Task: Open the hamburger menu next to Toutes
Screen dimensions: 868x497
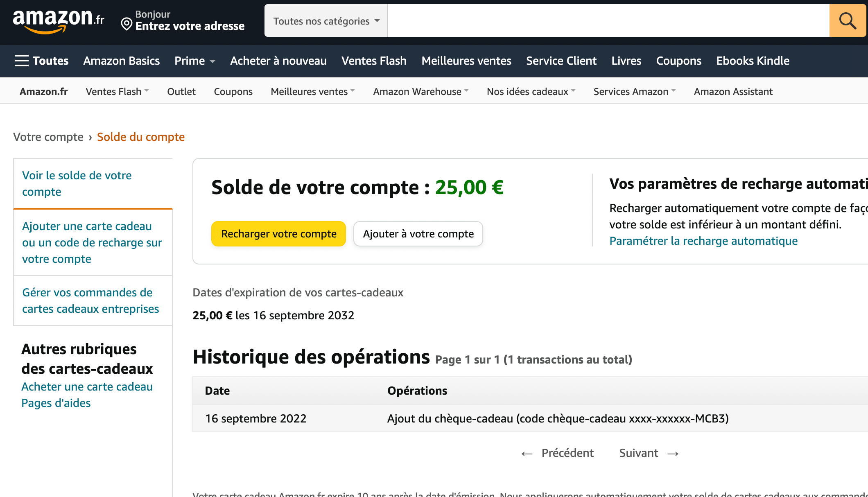Action: click(x=21, y=61)
